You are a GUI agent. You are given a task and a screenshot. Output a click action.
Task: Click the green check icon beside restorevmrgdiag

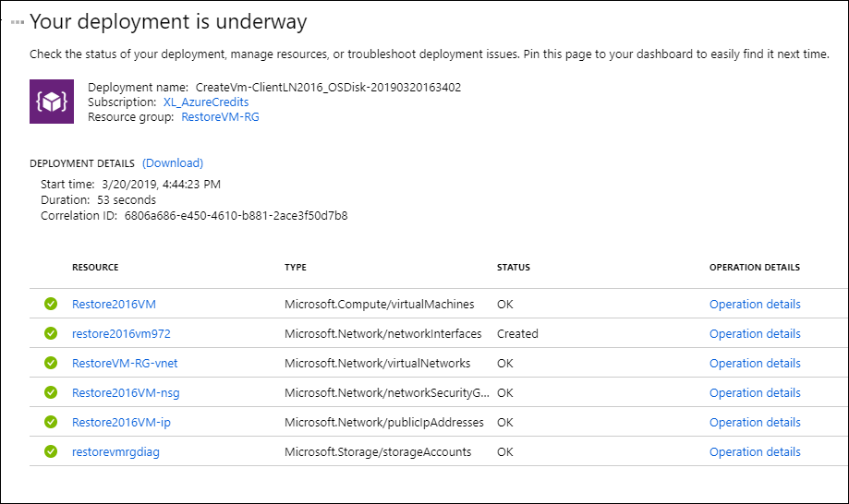point(51,451)
